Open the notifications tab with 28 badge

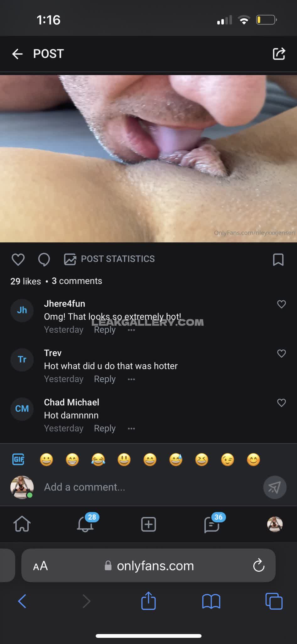(85, 524)
